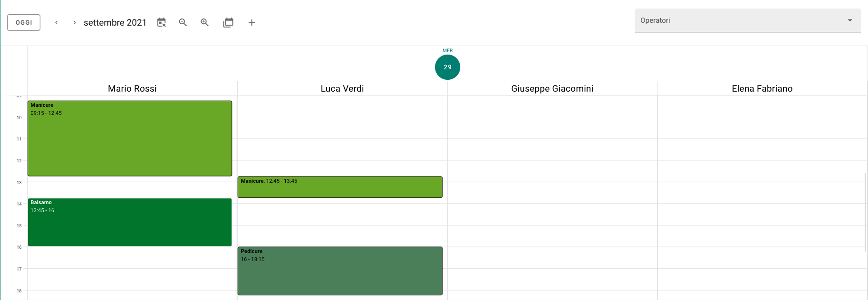Expand the Operatori dropdown arrow
This screenshot has height=300, width=868.
pyautogui.click(x=850, y=20)
